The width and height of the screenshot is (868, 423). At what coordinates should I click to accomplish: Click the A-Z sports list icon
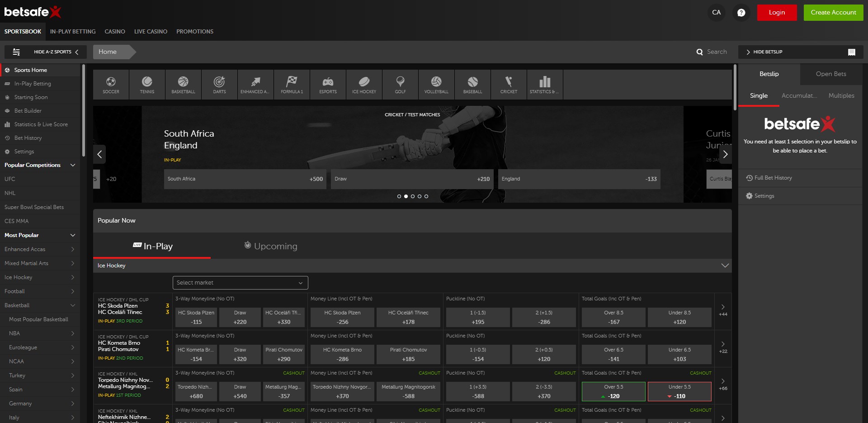tap(16, 52)
